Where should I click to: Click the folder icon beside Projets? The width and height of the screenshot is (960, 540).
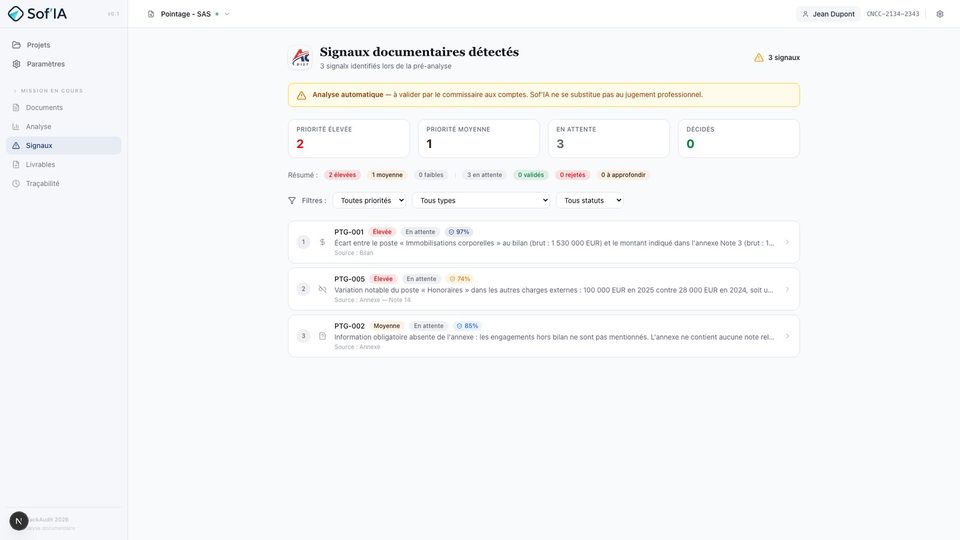17,45
